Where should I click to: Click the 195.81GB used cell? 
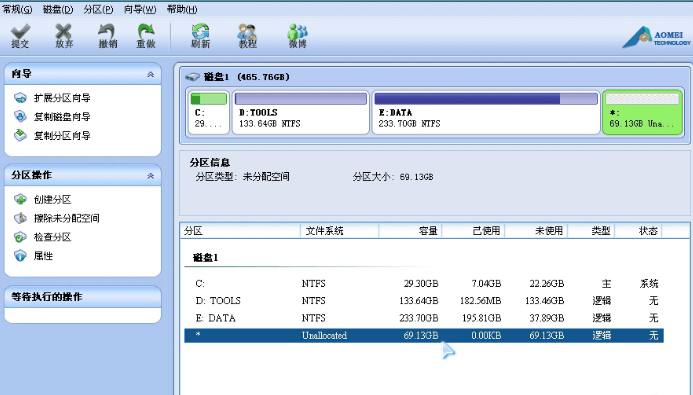coord(481,318)
